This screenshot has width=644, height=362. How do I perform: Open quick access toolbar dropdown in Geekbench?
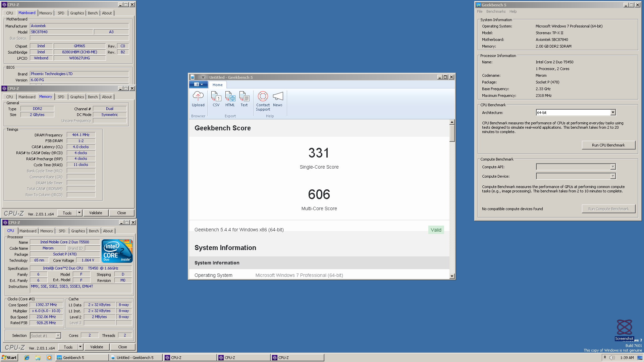click(203, 77)
